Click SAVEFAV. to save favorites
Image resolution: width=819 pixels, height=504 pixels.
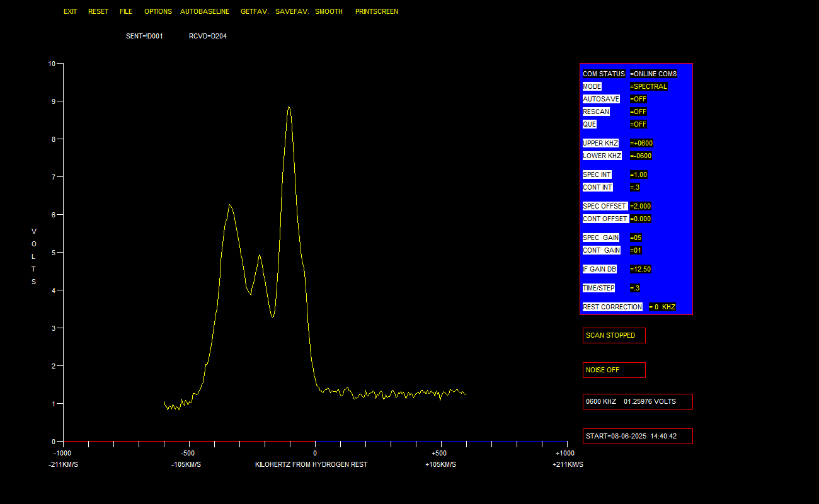[292, 11]
